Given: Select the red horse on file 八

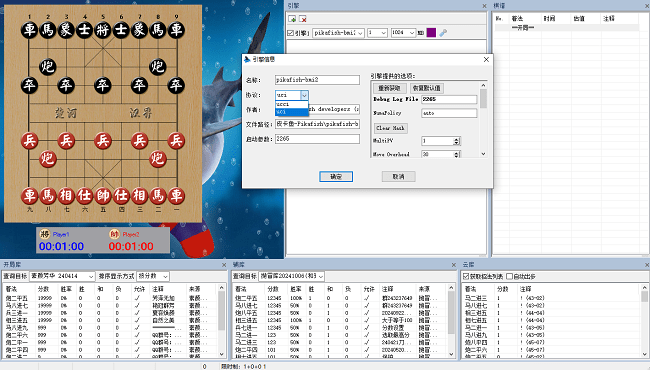Looking at the screenshot, I should tap(48, 196).
